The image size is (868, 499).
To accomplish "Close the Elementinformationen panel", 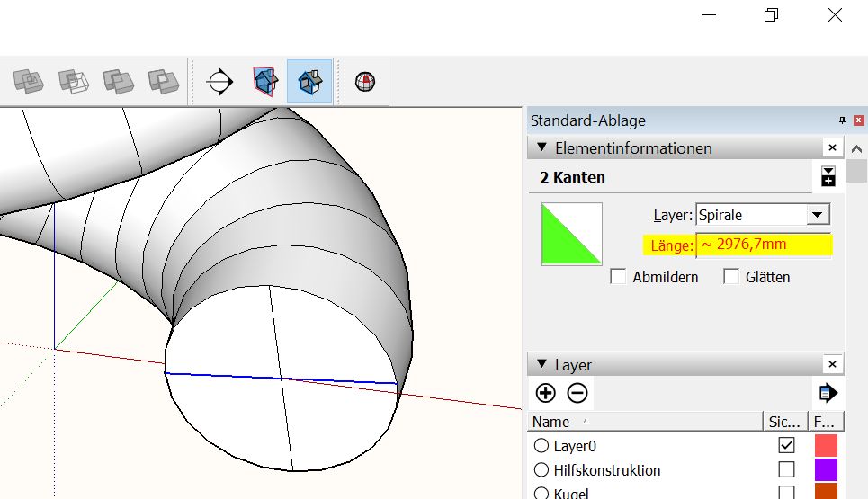I will point(832,147).
